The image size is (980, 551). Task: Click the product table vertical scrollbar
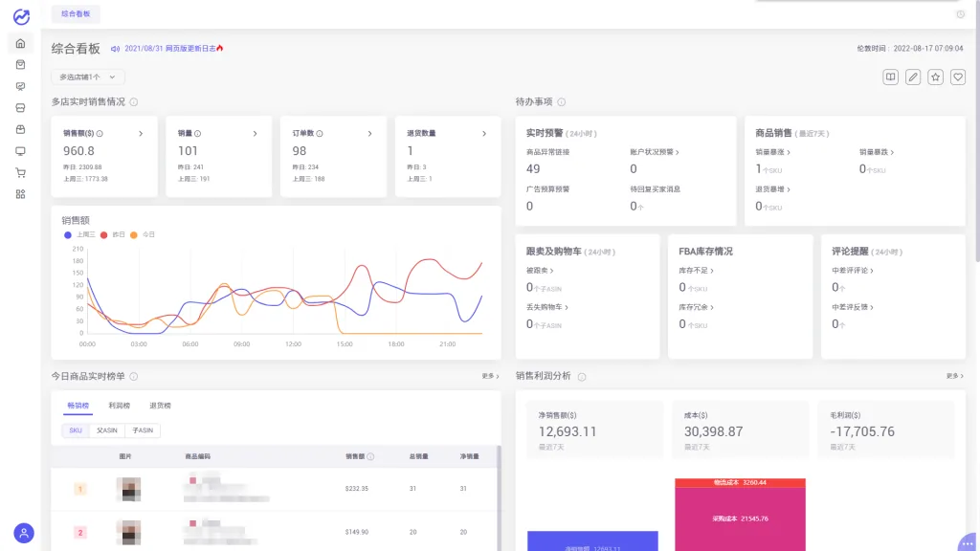tap(499, 497)
